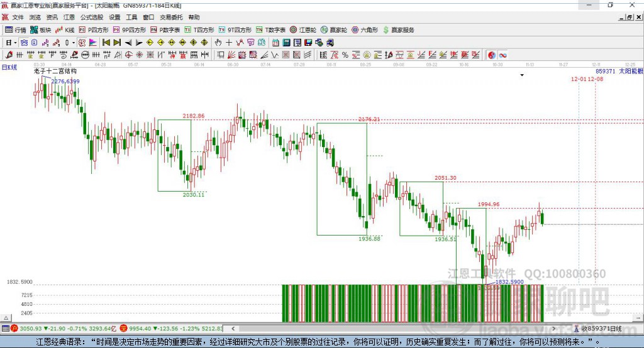
Task: Click the bottom-left up-arrow panel expander
Action: coord(6,318)
